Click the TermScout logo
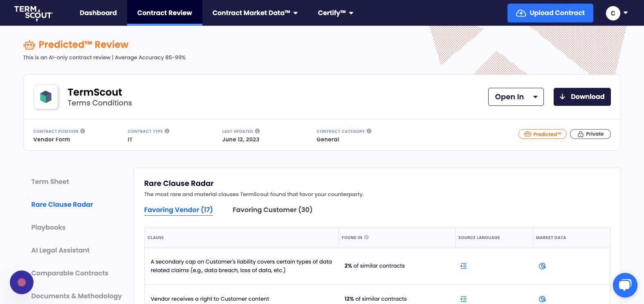This screenshot has width=644, height=304. [x=34, y=13]
